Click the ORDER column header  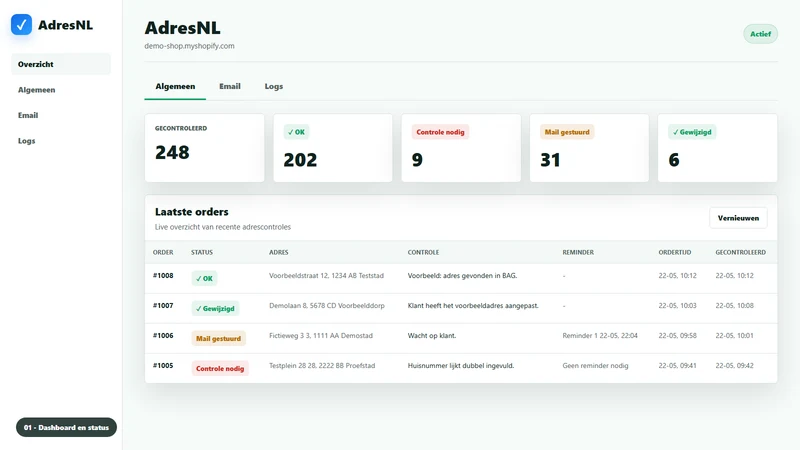[x=163, y=253]
